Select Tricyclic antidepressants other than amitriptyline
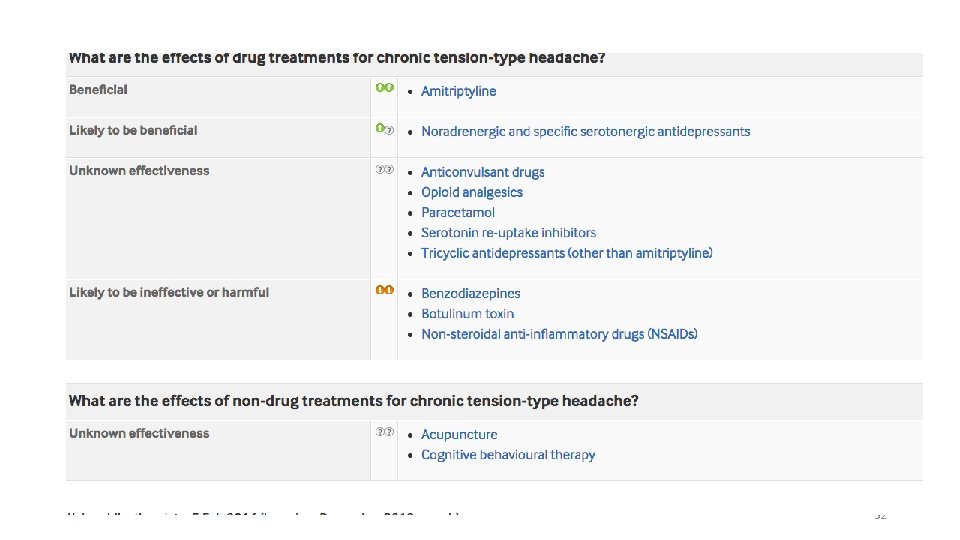960x540 pixels. pyautogui.click(x=566, y=253)
